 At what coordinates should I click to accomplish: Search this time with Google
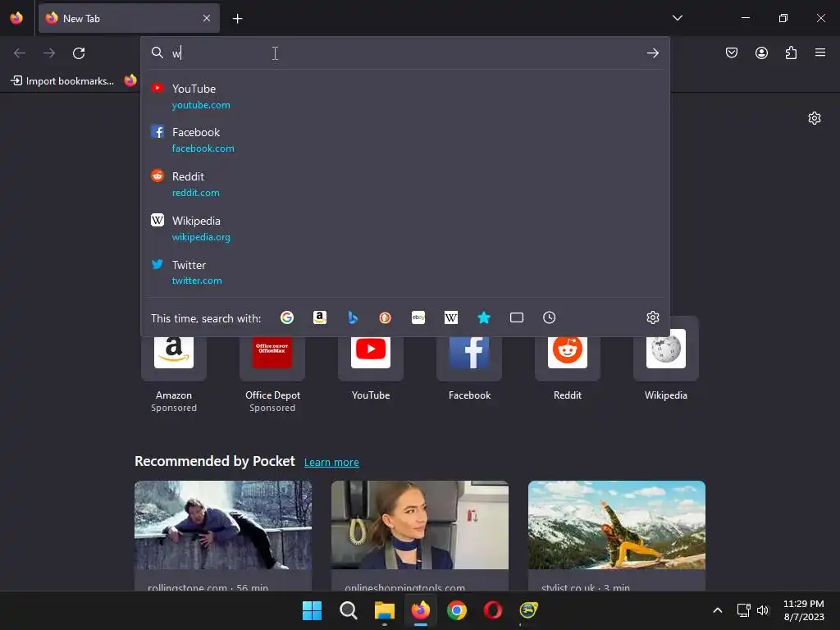coord(287,317)
